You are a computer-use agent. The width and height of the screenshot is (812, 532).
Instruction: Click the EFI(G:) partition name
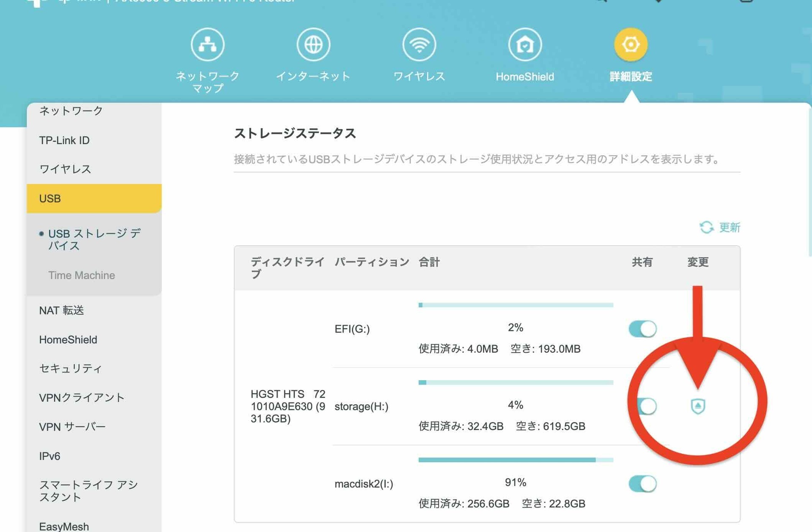tap(352, 329)
